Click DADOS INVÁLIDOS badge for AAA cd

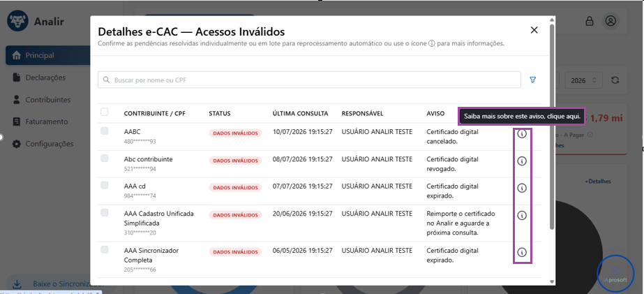pos(235,187)
